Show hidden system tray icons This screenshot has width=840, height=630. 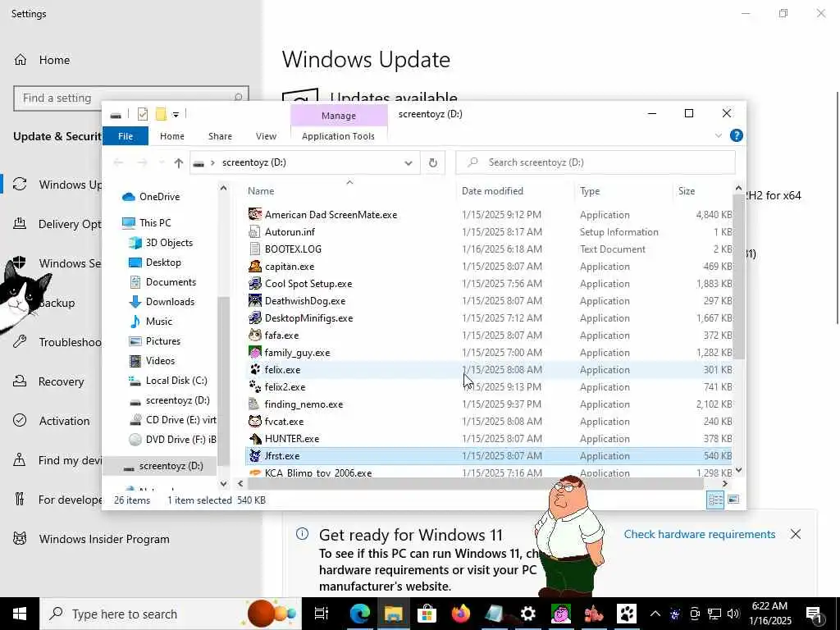(x=655, y=614)
